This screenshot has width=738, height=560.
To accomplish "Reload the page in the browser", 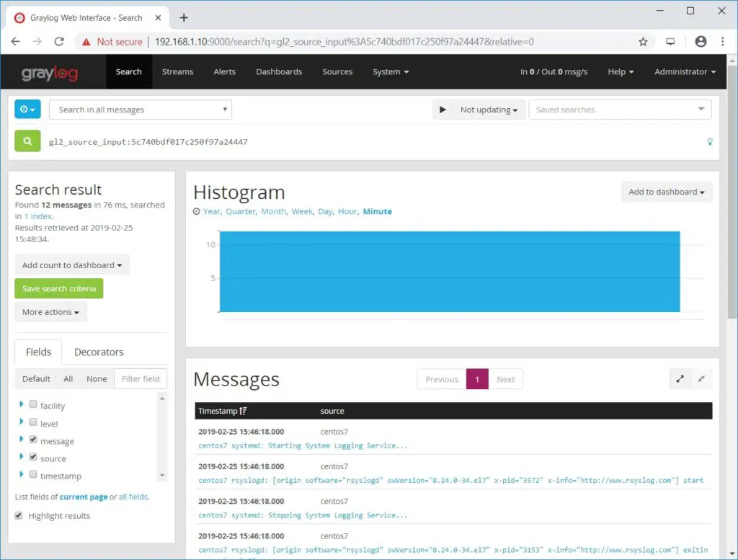I will pos(59,41).
